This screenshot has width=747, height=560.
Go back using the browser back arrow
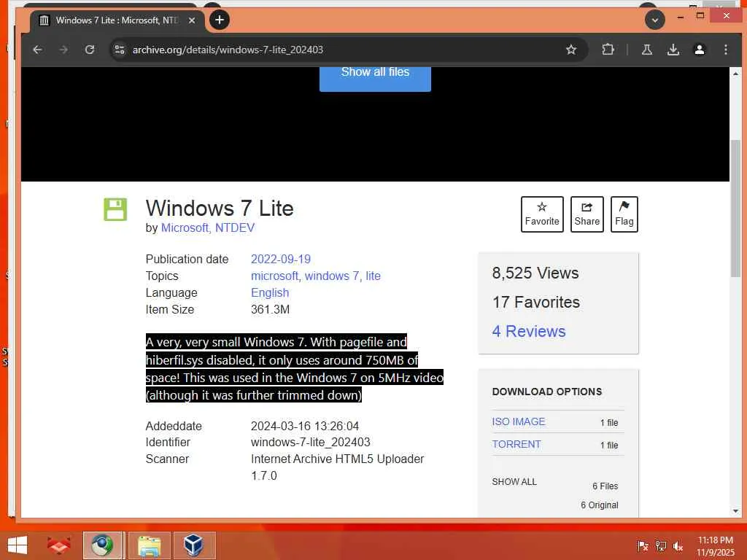point(38,50)
